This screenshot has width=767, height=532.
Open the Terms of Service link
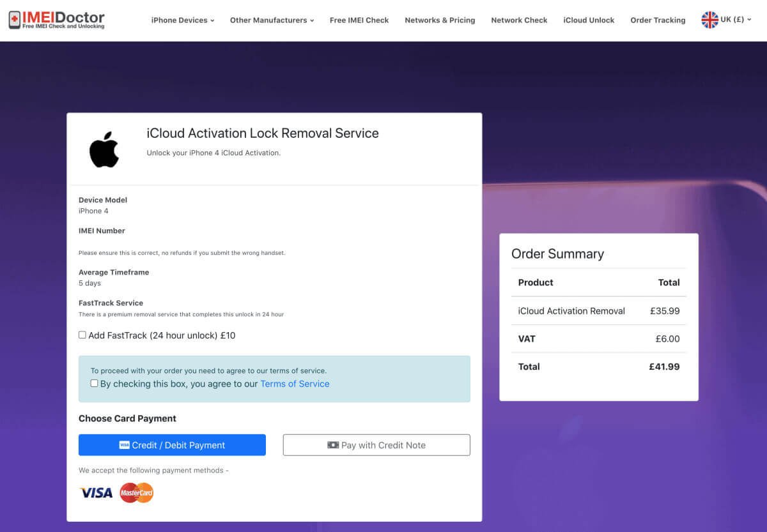click(x=295, y=384)
